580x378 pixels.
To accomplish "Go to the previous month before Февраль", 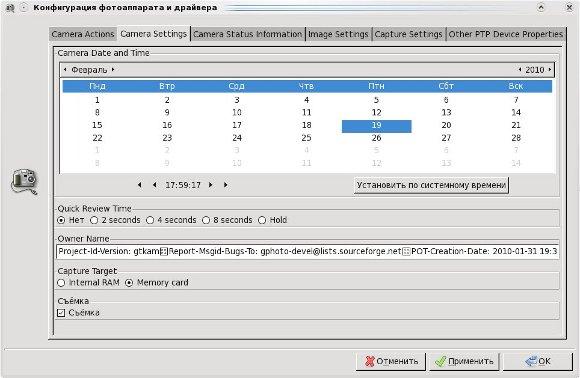I will [65, 70].
